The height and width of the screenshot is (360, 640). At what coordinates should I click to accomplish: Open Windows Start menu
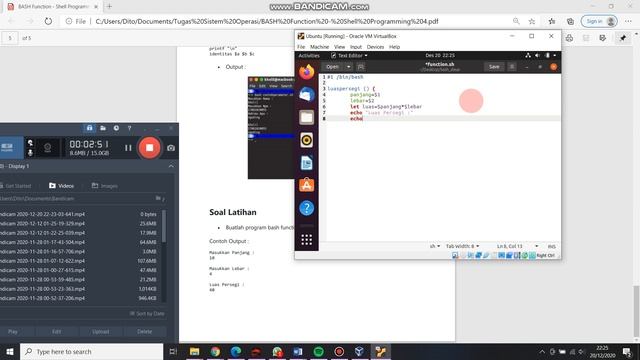10,351
